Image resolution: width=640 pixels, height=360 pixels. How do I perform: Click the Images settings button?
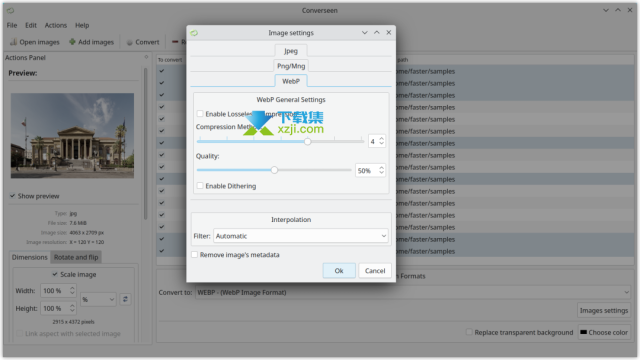[604, 311]
